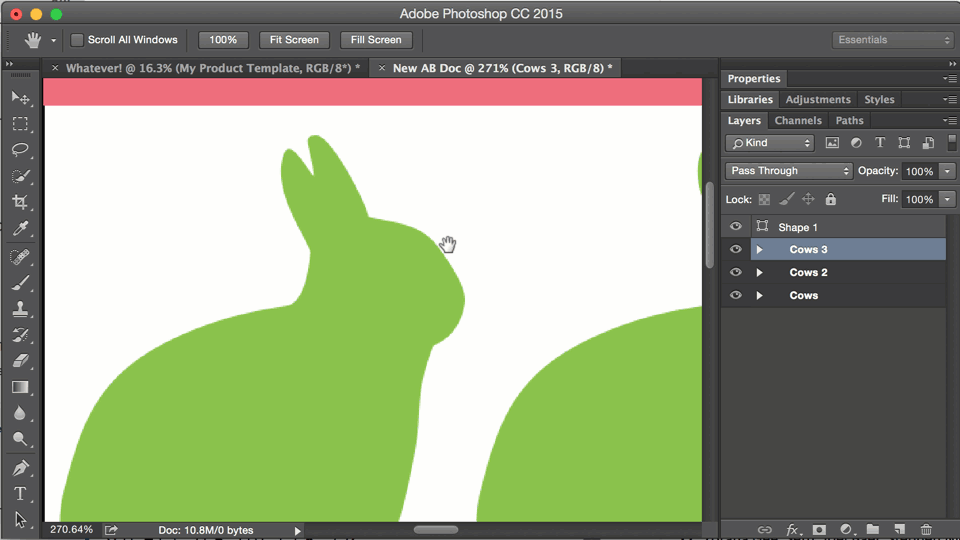Select the Move tool

[20, 98]
